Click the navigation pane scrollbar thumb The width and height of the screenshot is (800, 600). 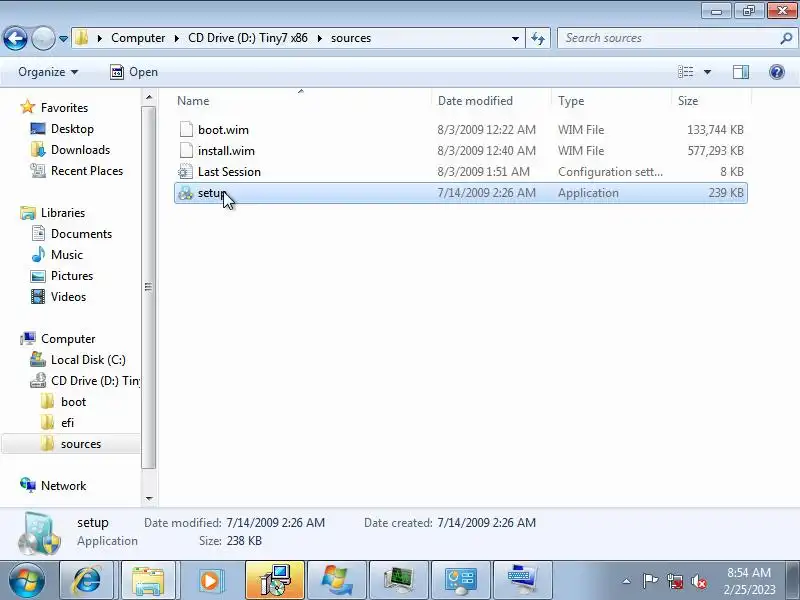pyautogui.click(x=148, y=287)
